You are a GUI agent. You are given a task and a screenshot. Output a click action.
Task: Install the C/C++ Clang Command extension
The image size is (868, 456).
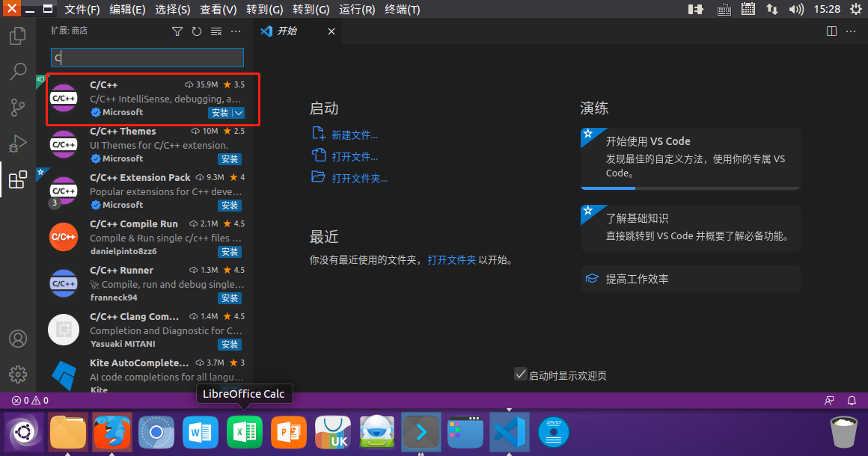[x=230, y=345]
